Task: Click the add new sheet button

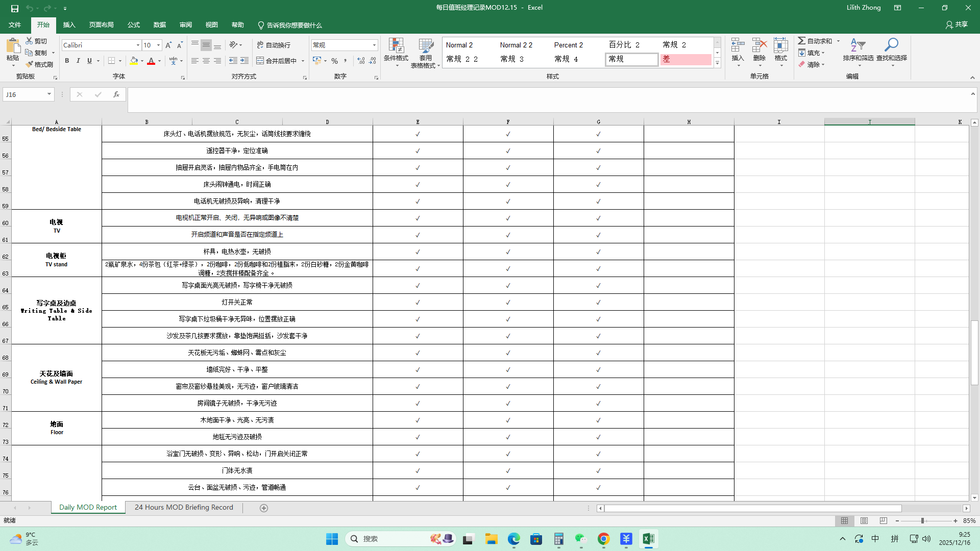Action: click(264, 508)
